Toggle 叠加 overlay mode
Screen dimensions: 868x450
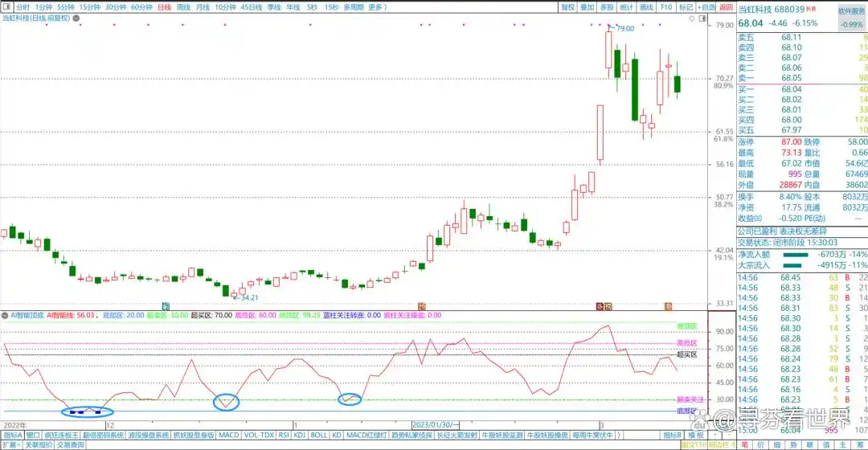click(x=588, y=6)
